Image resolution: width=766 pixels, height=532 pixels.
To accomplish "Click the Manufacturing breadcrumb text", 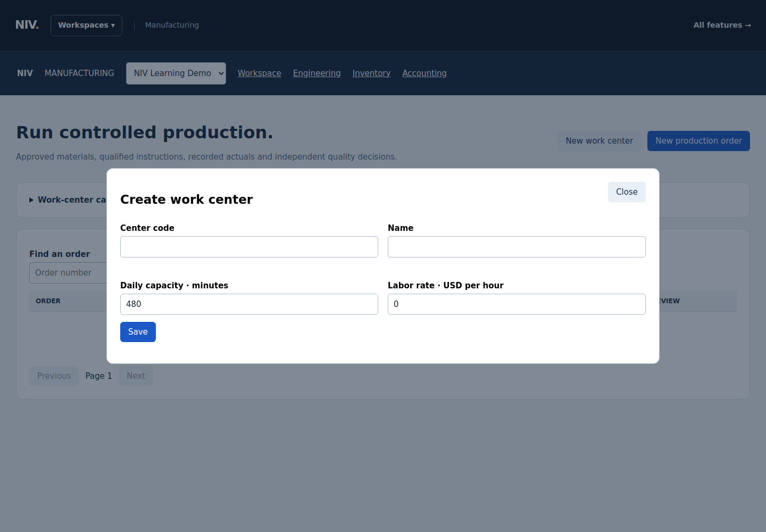I will [x=172, y=25].
